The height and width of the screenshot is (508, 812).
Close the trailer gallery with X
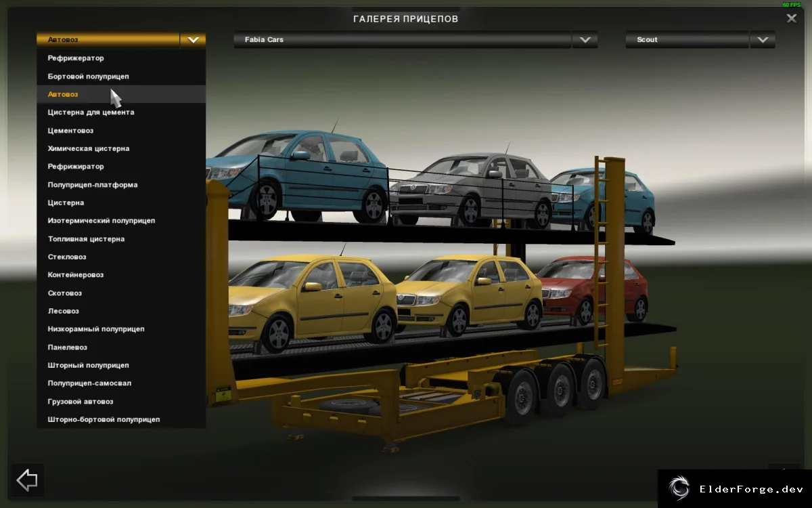pyautogui.click(x=791, y=18)
